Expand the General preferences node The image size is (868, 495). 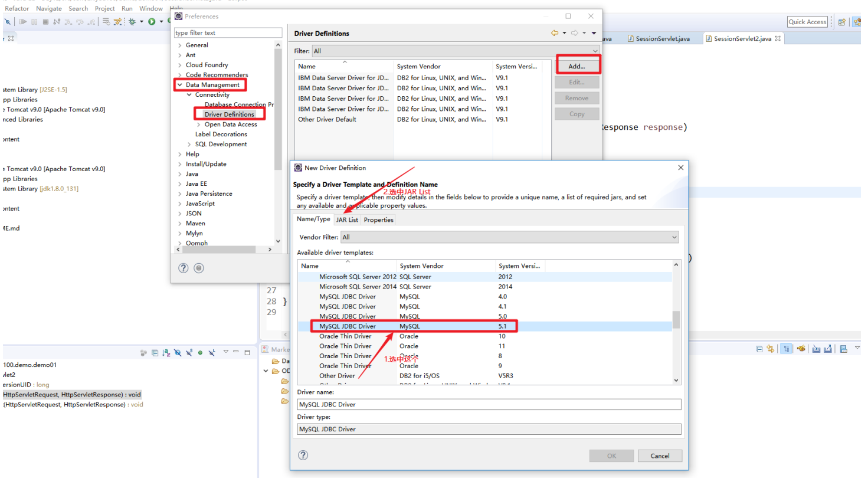tap(180, 45)
